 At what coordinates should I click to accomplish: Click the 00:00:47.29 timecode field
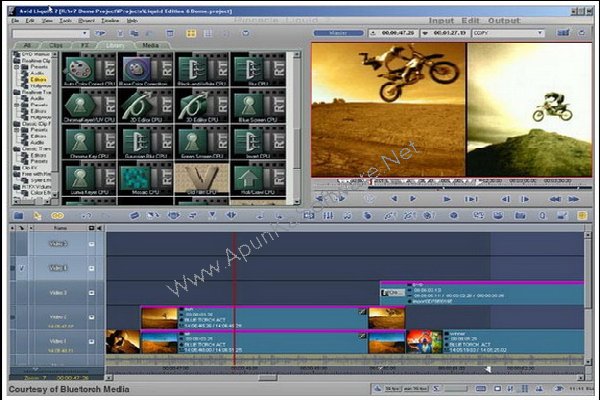click(x=393, y=33)
